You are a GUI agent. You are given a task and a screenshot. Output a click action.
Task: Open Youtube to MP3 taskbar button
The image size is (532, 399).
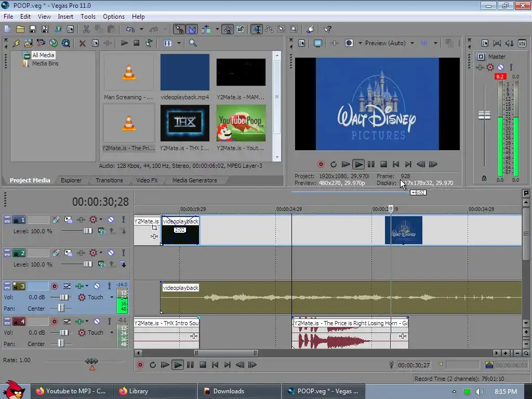coord(72,391)
